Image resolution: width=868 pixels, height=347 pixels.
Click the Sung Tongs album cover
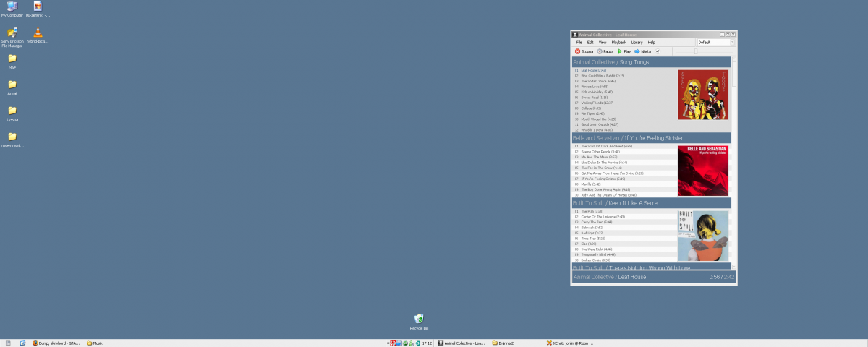(702, 94)
